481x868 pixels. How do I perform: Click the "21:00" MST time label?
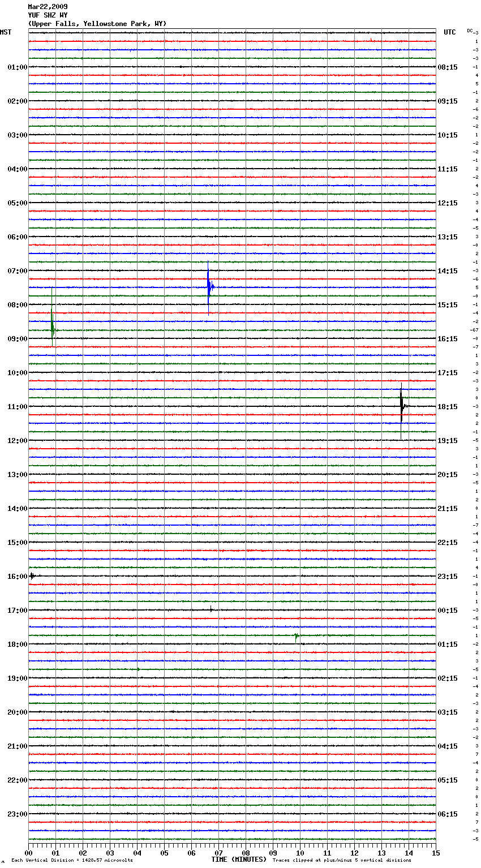click(x=18, y=746)
